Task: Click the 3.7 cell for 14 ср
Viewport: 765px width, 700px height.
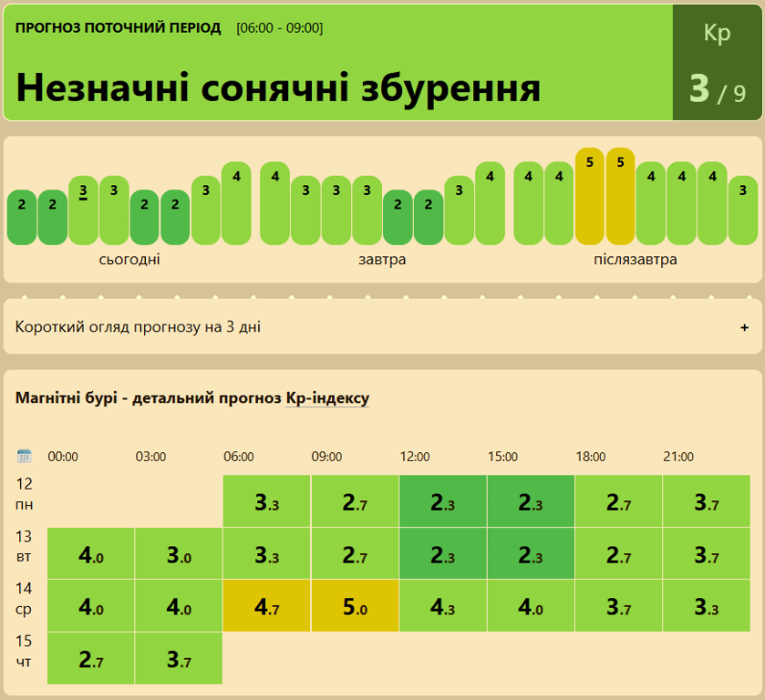Action: pyautogui.click(x=618, y=606)
